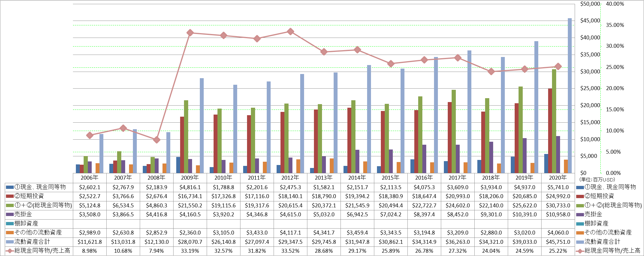The height and width of the screenshot is (256, 644).
Task: Click the cell value 25.22%
Action: 558,251
